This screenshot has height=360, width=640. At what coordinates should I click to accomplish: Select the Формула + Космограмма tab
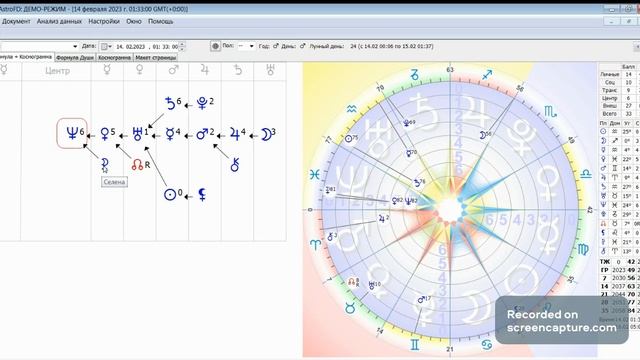[27, 57]
